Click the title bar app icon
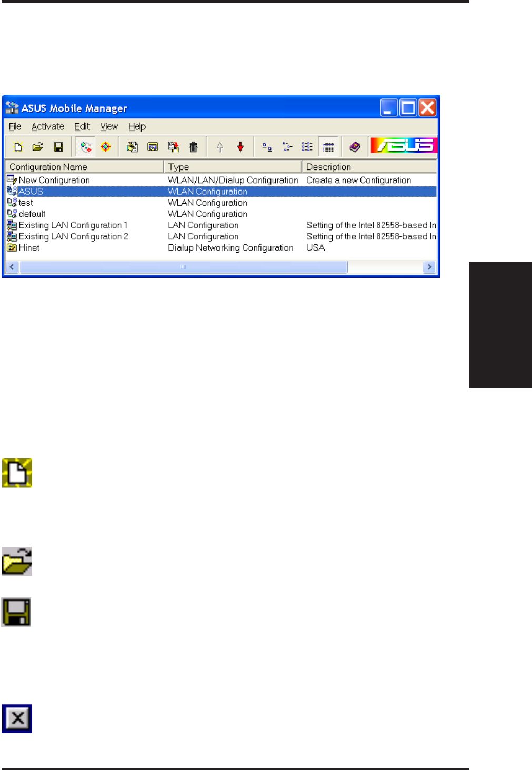Viewport: 532px width, 770px height. [12, 108]
